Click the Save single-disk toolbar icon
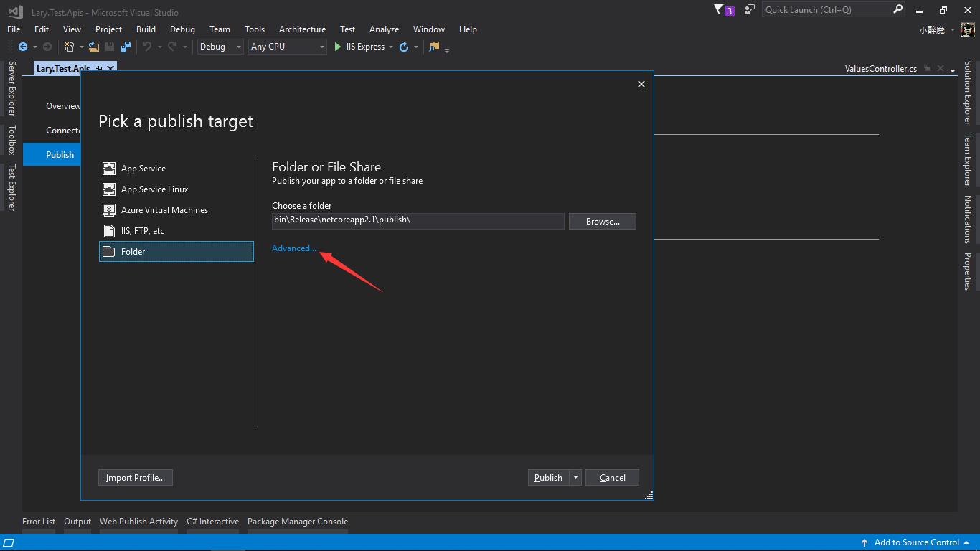 [110, 47]
